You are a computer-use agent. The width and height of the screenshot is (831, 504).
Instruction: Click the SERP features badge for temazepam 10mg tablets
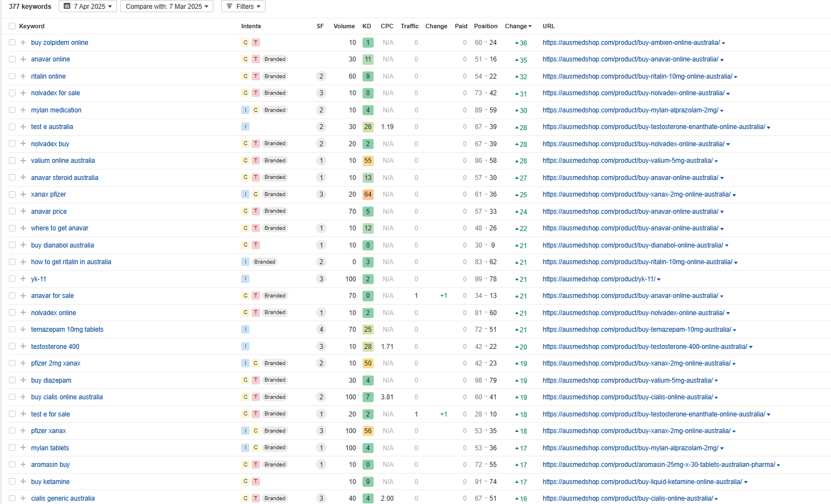tap(321, 330)
